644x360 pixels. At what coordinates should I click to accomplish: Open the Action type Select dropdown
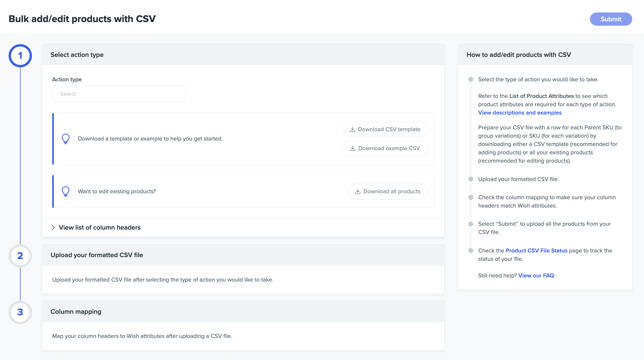point(119,94)
